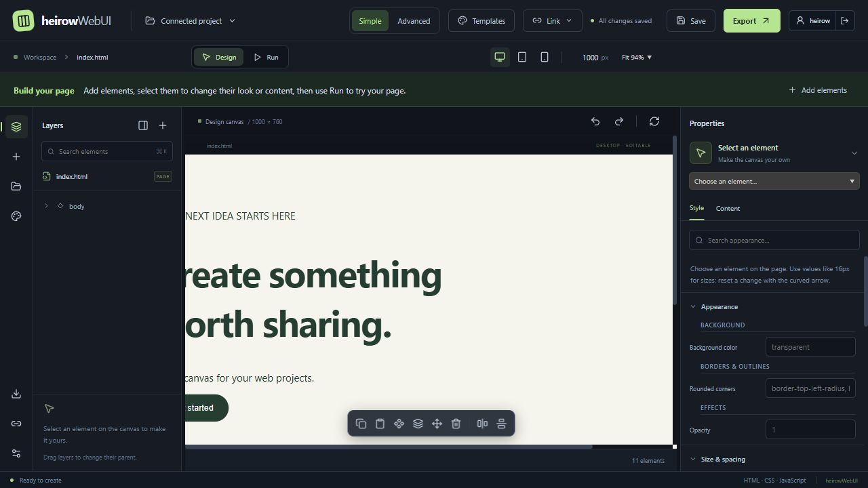Open the Fit 94% zoom dropdown
Screen dimensions: 868x488
[x=637, y=57]
